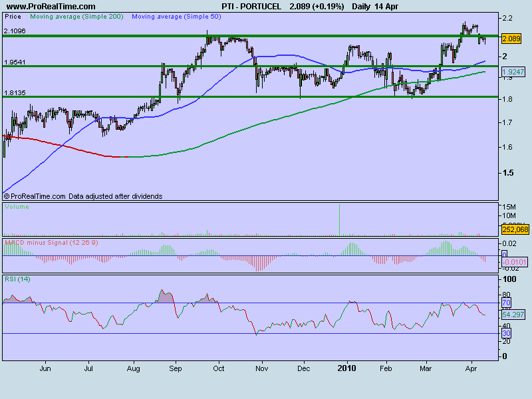532x399 pixels.
Task: Open the www.ProRealTime.com link at top
Action: [51, 6]
